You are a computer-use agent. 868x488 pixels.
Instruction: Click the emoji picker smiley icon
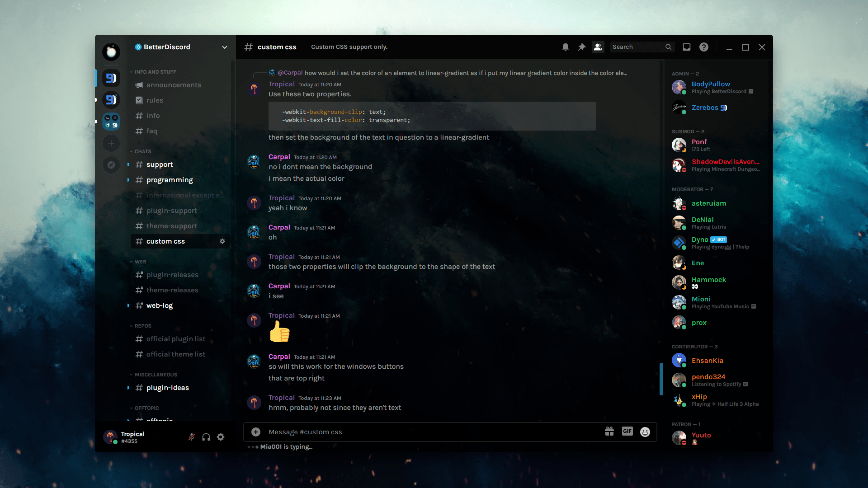pos(645,432)
